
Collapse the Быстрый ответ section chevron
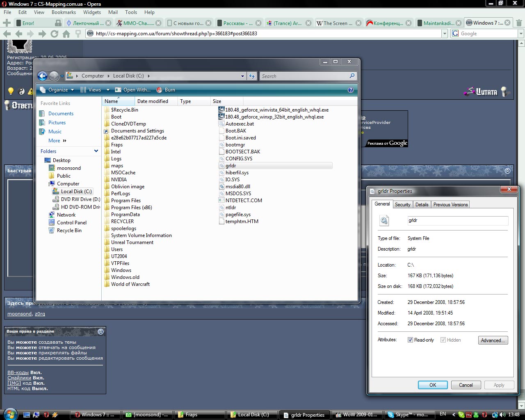tap(507, 171)
